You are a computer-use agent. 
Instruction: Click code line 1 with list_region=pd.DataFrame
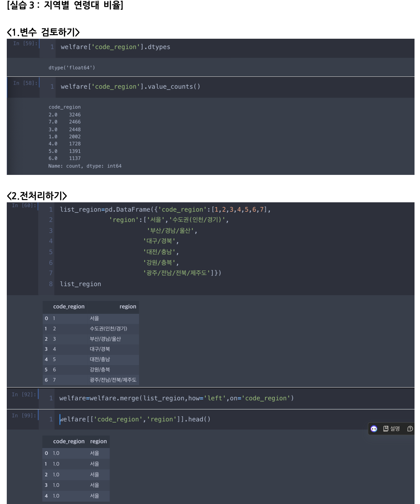[x=165, y=209]
